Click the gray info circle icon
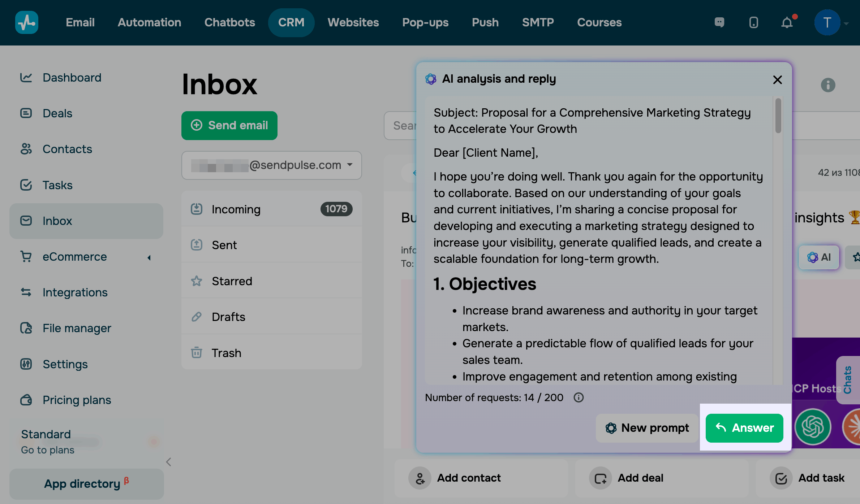The height and width of the screenshot is (504, 860). point(828,85)
